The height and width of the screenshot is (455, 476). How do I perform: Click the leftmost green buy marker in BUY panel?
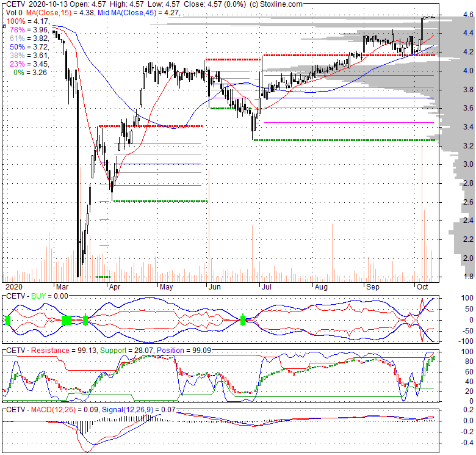(8, 320)
